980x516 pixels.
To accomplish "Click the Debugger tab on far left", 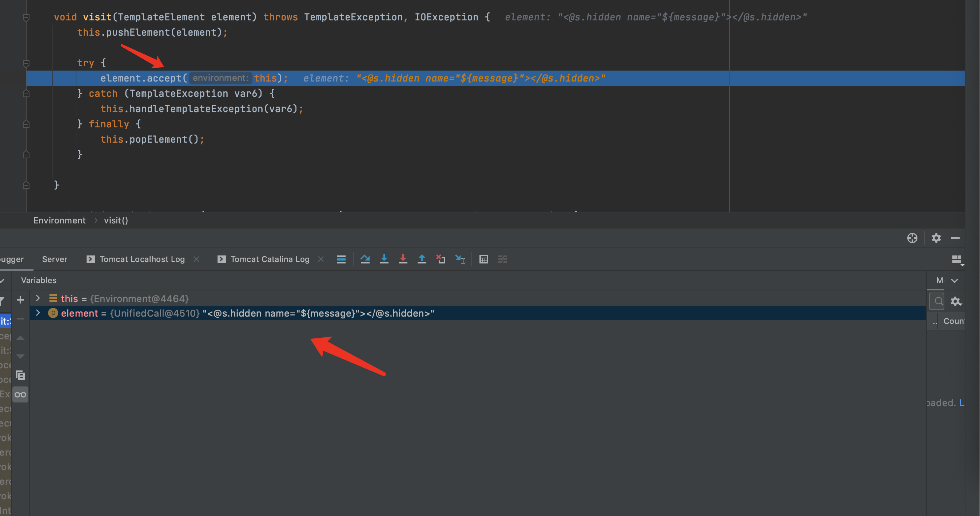I will pyautogui.click(x=11, y=258).
